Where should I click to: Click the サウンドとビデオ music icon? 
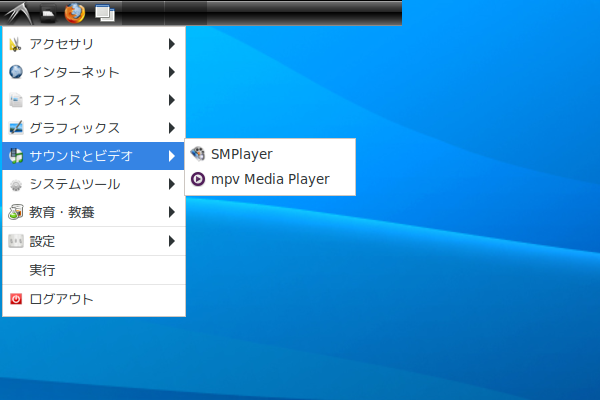point(16,156)
